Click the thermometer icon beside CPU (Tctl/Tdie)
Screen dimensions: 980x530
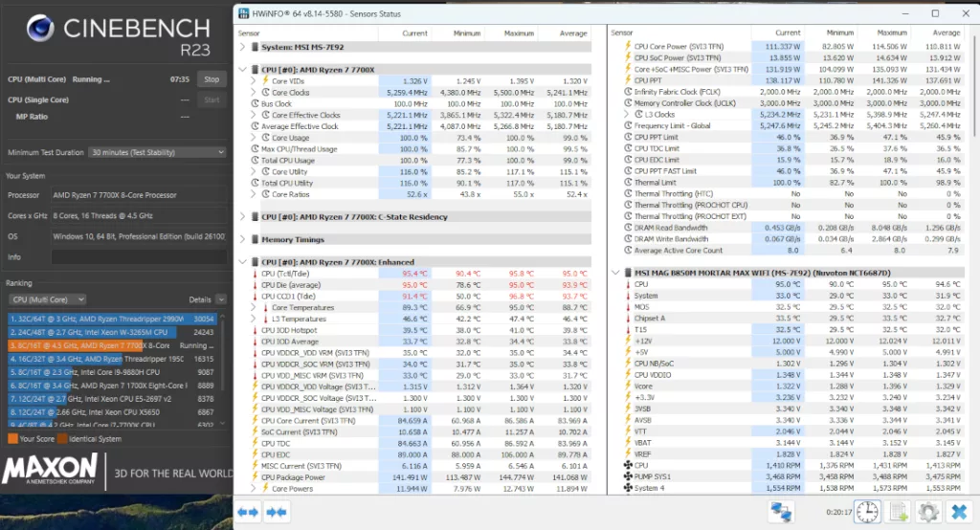pos(255,274)
